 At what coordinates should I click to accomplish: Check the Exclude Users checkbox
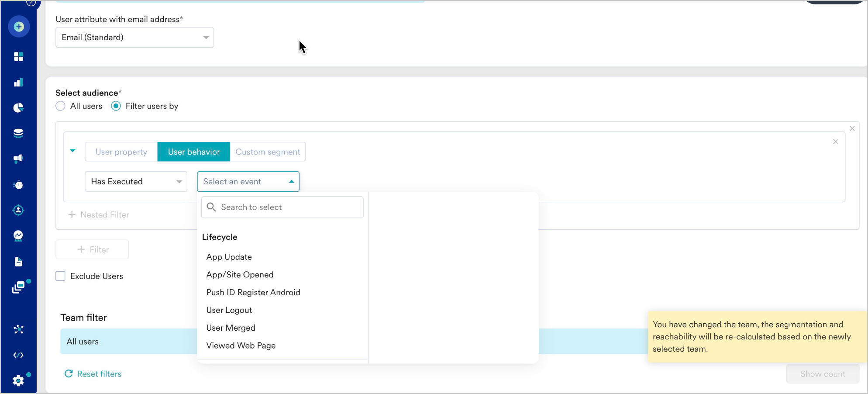pyautogui.click(x=61, y=276)
